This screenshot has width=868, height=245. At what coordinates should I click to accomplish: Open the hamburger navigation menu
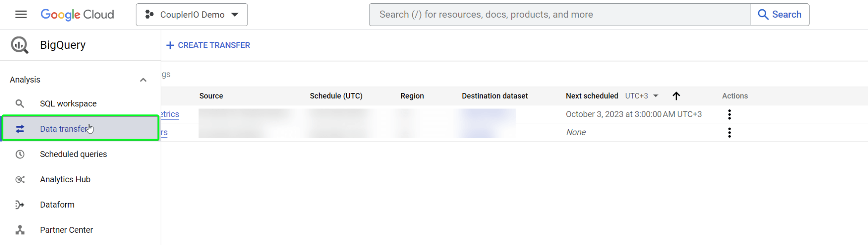[x=21, y=14]
